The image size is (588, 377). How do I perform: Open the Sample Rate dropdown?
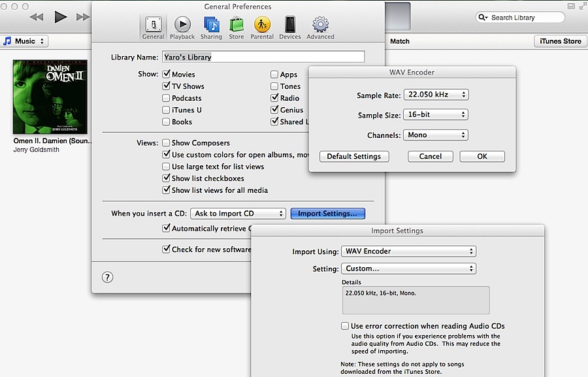coord(436,94)
